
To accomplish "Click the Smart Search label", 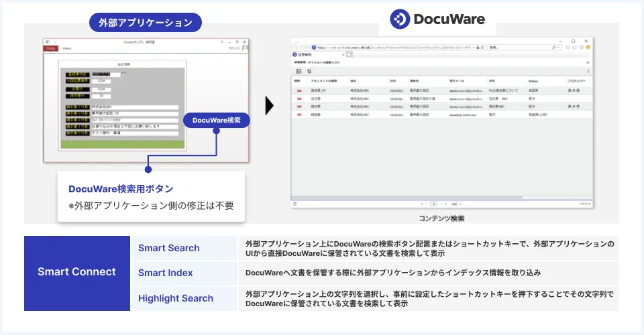I will [x=169, y=248].
